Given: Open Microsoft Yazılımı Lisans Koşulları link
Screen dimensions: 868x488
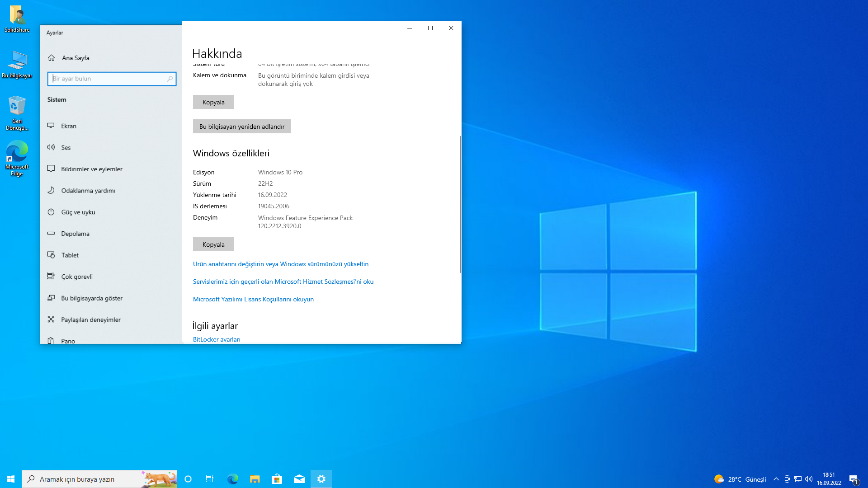Looking at the screenshot, I should 253,299.
